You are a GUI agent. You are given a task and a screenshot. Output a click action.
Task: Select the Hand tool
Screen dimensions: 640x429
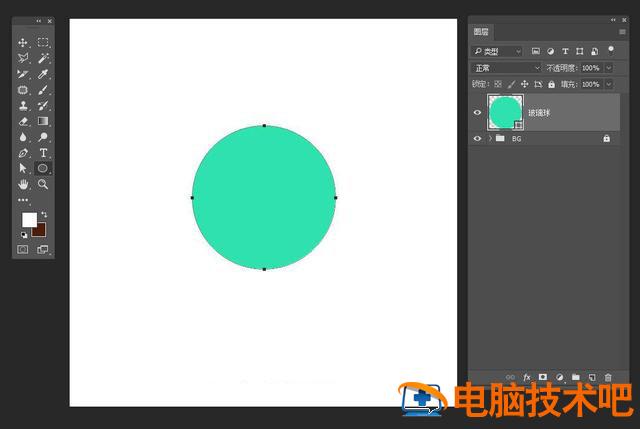(x=23, y=184)
